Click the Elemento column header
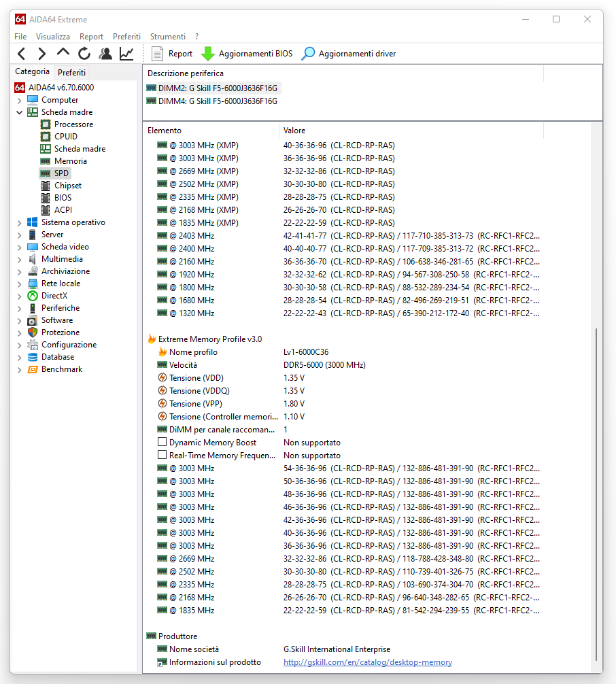This screenshot has width=616, height=684. (211, 131)
